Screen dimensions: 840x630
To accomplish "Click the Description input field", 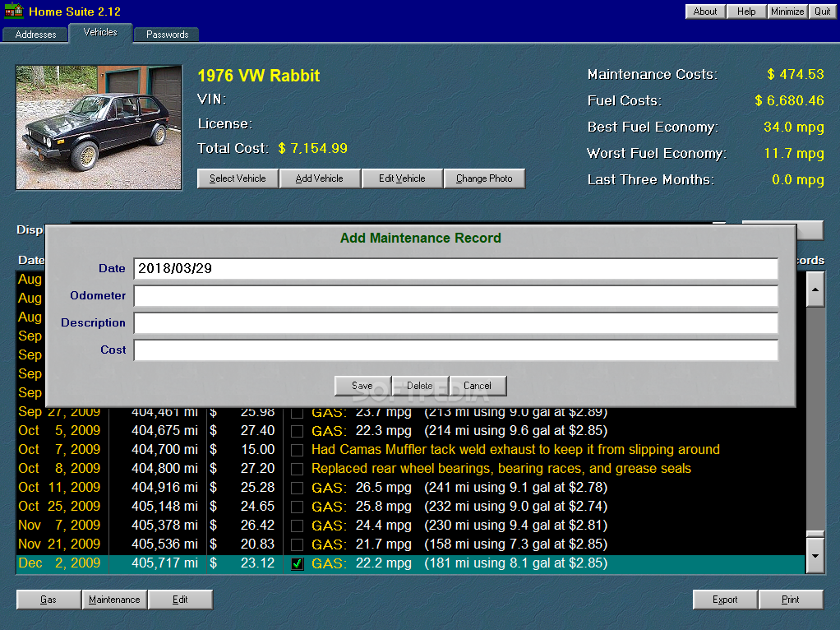I will (455, 322).
